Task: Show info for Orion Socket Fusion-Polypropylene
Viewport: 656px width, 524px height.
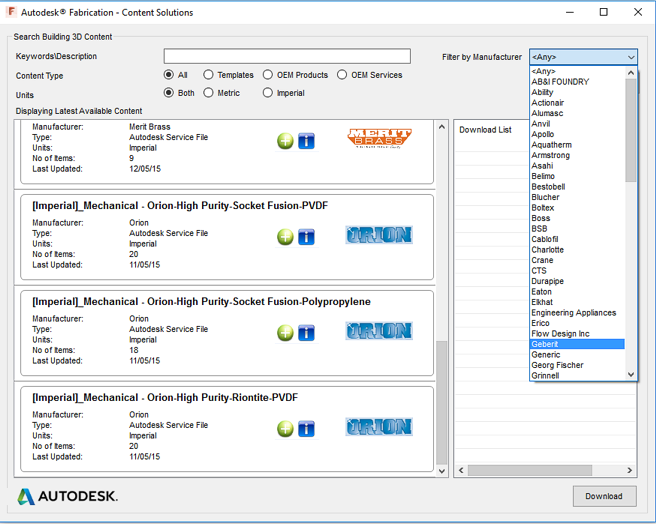Action: click(x=306, y=333)
